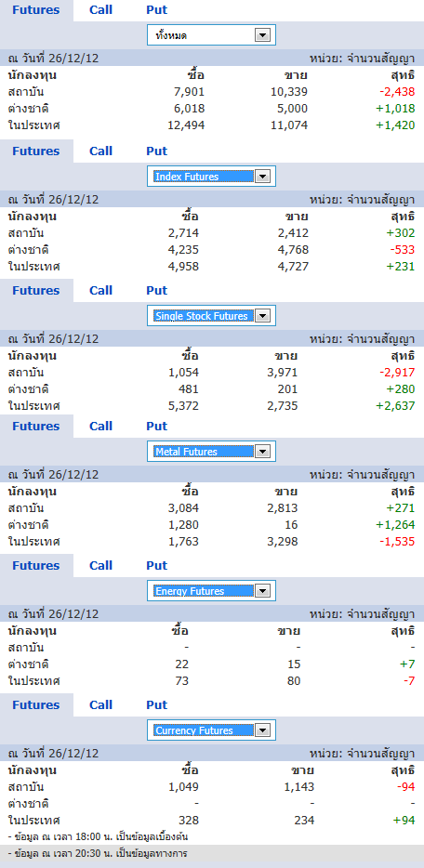The width and height of the screenshot is (424, 868).
Task: Open Put tab above Metal Futures
Action: (x=156, y=427)
